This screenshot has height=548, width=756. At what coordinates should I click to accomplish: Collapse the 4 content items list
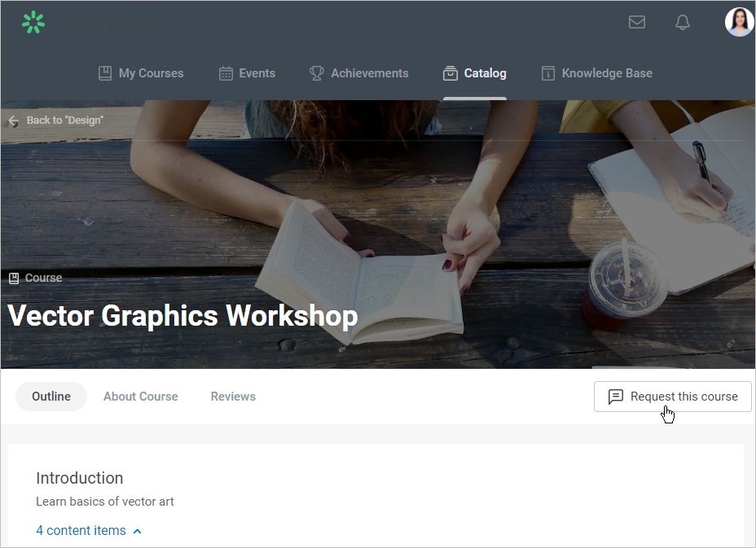(89, 531)
